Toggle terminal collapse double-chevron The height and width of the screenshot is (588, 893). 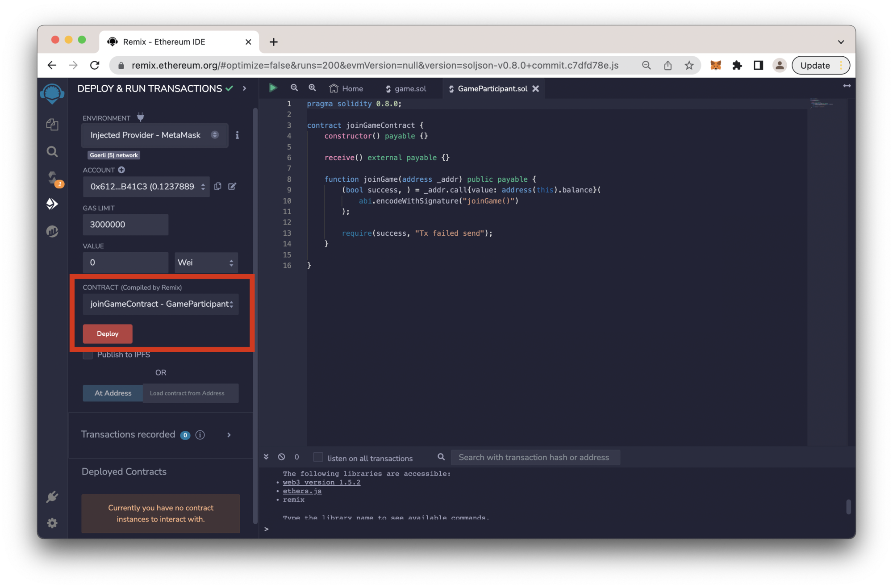266,457
